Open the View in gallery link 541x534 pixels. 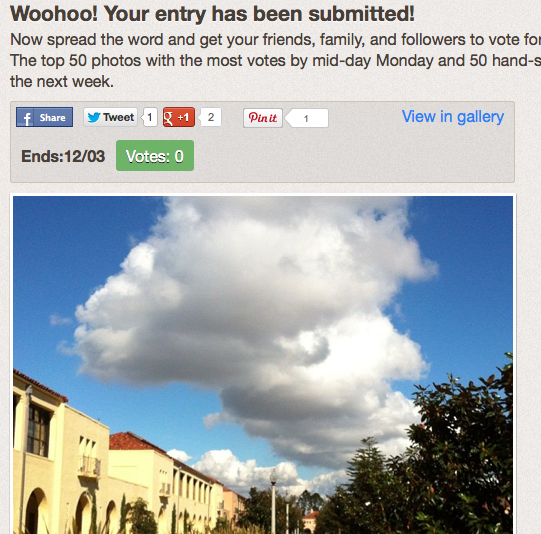pyautogui.click(x=453, y=117)
